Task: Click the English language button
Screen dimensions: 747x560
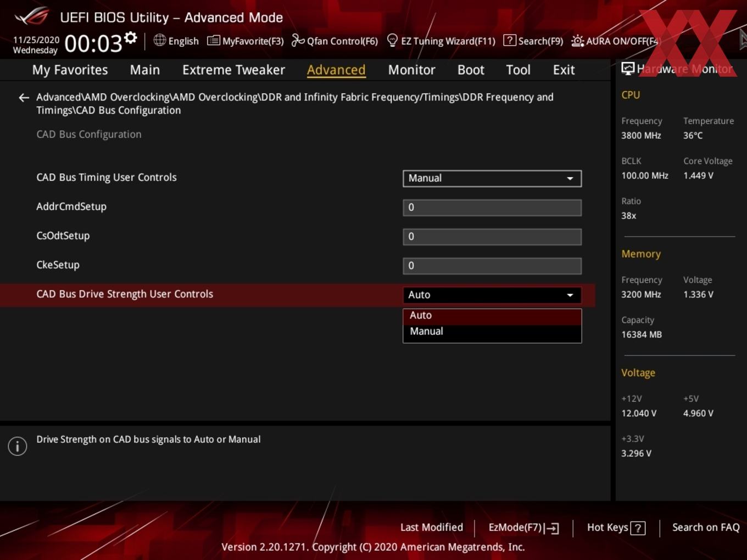Action: pyautogui.click(x=183, y=41)
